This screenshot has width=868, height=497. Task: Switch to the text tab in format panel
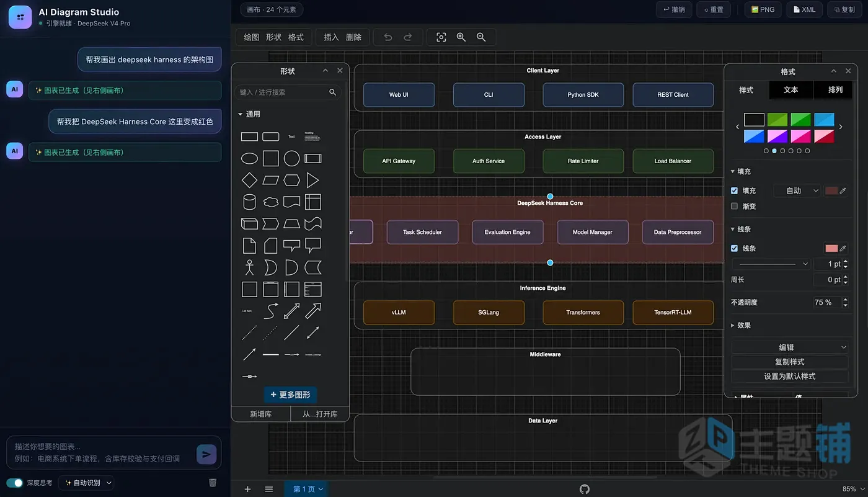pyautogui.click(x=791, y=90)
